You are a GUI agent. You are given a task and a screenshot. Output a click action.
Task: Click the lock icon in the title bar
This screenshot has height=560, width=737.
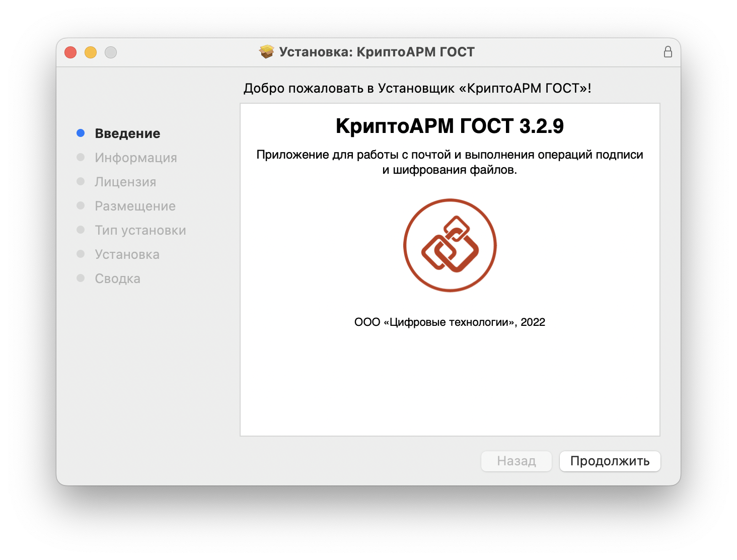(668, 51)
